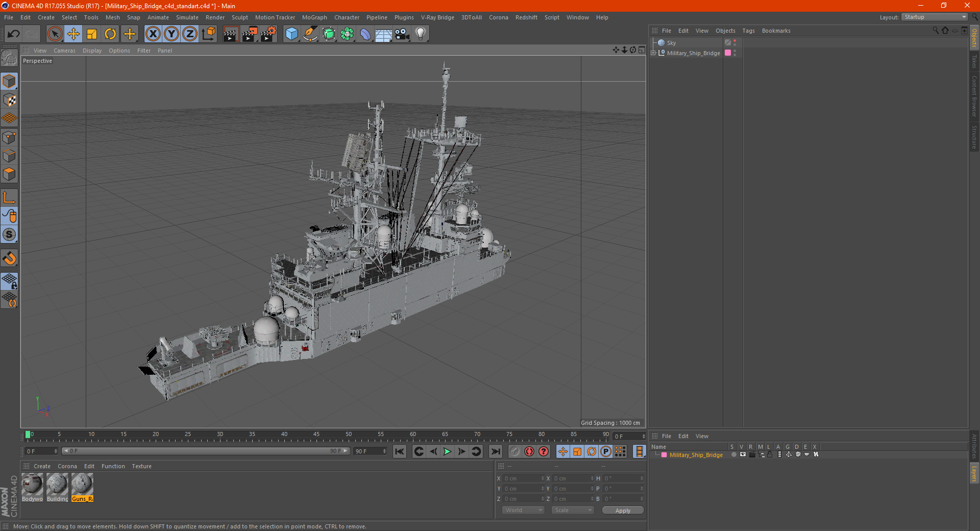Open Content Browser side tab
The height and width of the screenshot is (531, 980).
pos(974,96)
